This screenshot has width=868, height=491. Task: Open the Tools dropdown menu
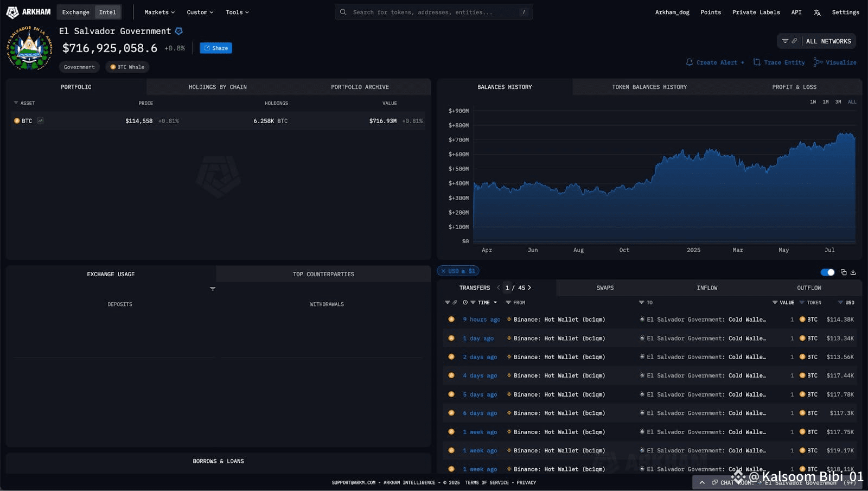coord(237,12)
